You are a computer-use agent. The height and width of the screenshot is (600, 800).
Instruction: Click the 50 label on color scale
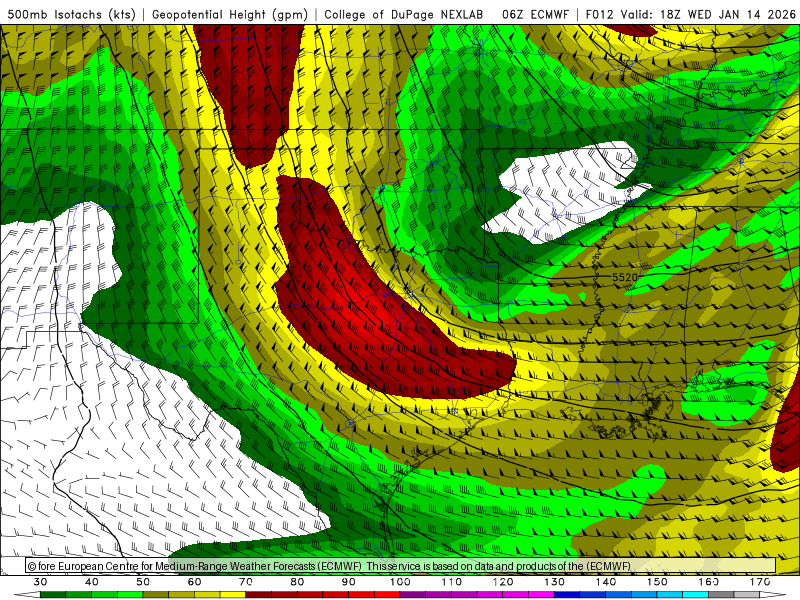pos(143,582)
